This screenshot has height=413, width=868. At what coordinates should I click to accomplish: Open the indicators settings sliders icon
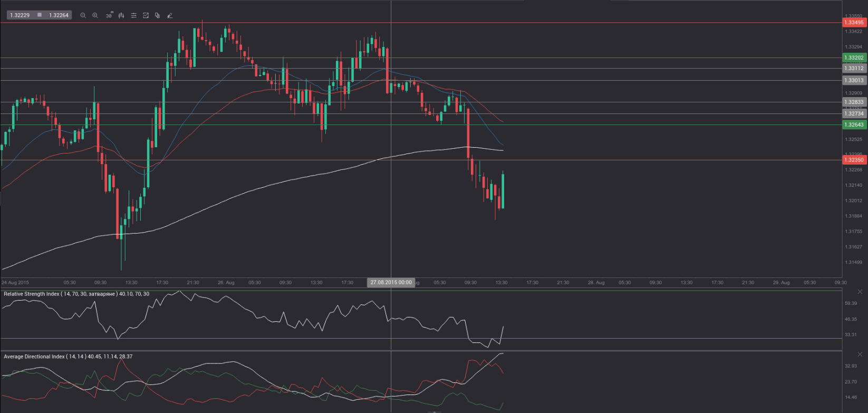pos(133,15)
